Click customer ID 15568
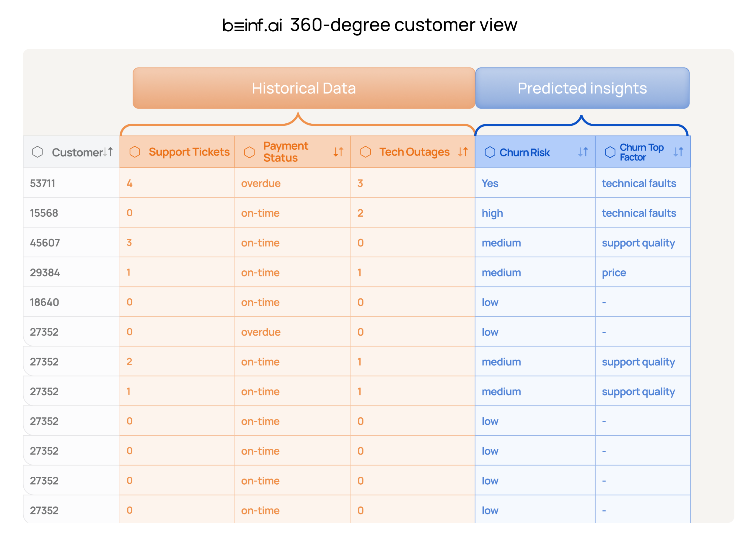This screenshot has width=756, height=549. pos(44,213)
